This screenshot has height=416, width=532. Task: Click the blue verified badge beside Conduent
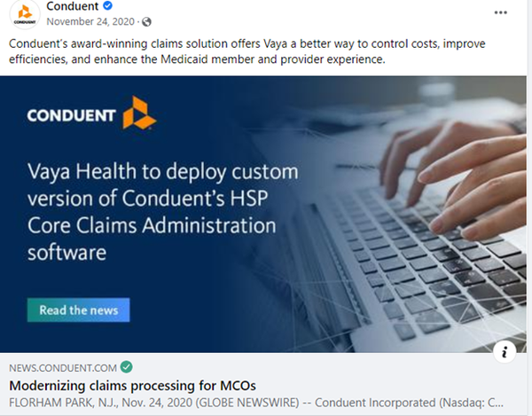107,5
